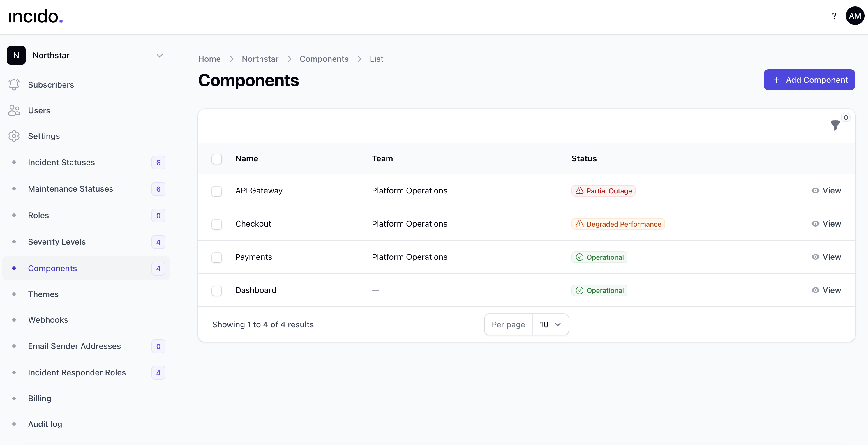Open Email Sender Addresses in the sidebar
868x445 pixels.
tap(86, 346)
